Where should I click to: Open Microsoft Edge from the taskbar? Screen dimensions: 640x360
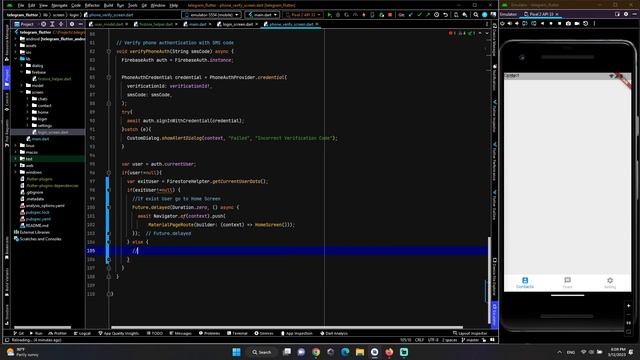tap(345, 352)
